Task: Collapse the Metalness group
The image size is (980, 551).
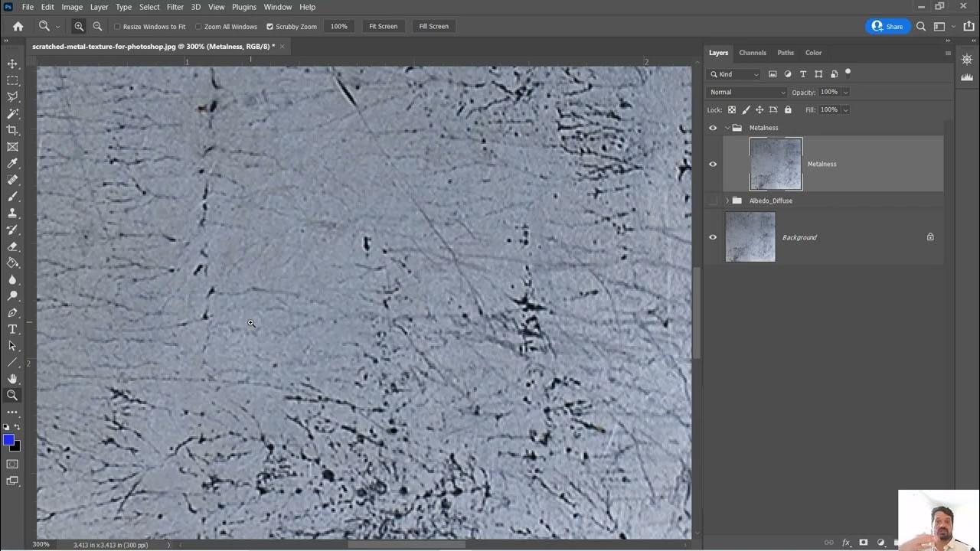Action: tap(727, 128)
